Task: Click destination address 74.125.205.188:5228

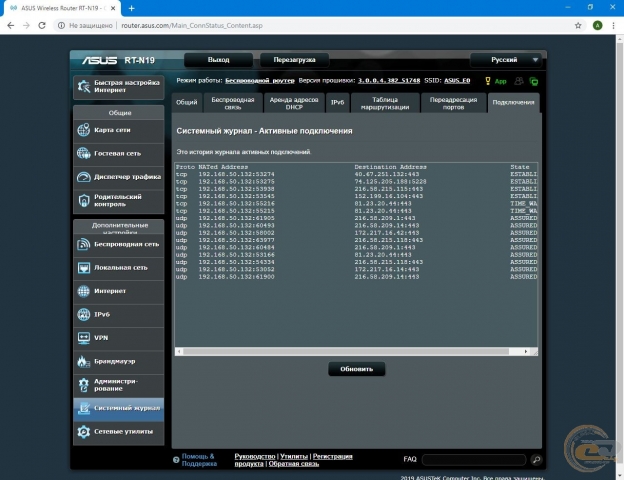Action: [390, 181]
